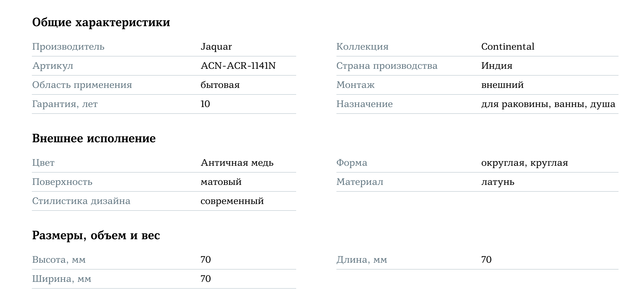Click the "Ширина, мм" label
The image size is (644, 303).
[x=61, y=279]
